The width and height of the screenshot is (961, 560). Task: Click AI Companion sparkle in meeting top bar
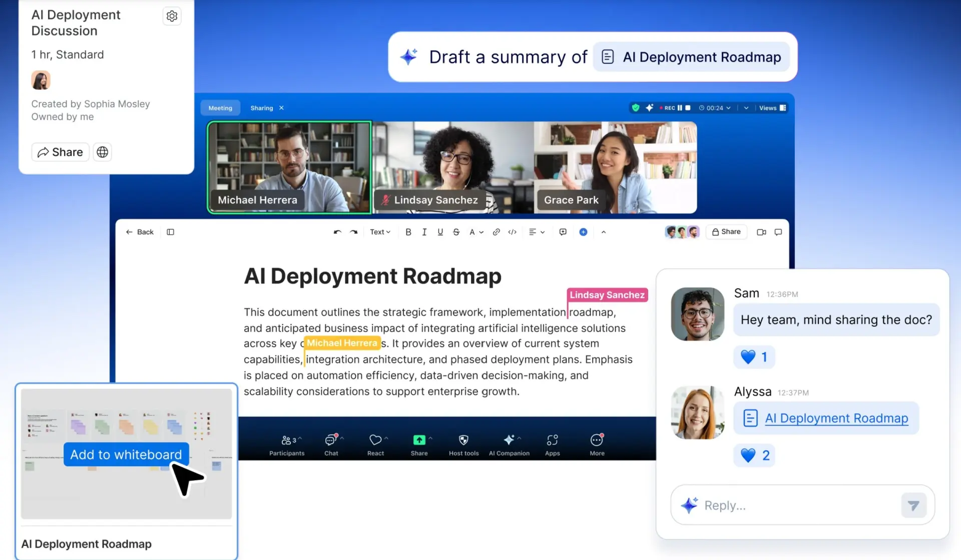[x=649, y=108]
